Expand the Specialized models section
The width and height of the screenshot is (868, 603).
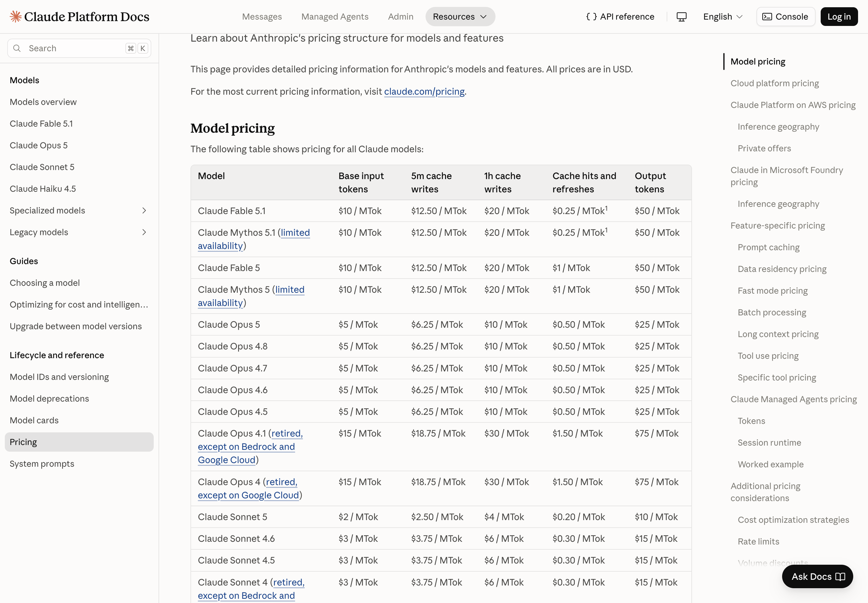[144, 210]
